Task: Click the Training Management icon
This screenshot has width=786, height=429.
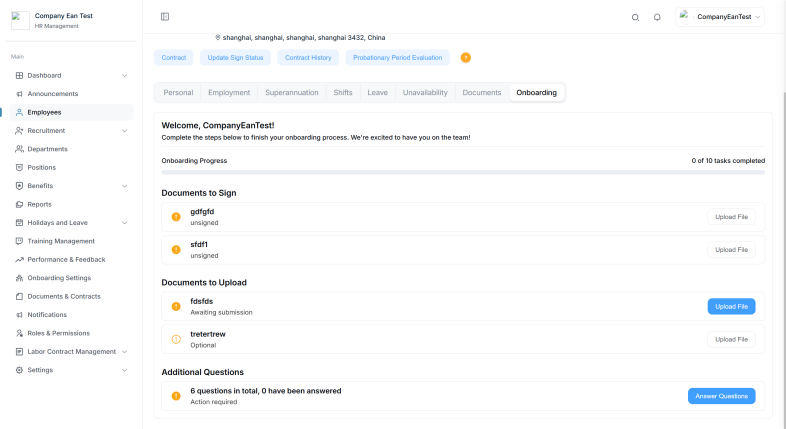Action: pyautogui.click(x=20, y=241)
